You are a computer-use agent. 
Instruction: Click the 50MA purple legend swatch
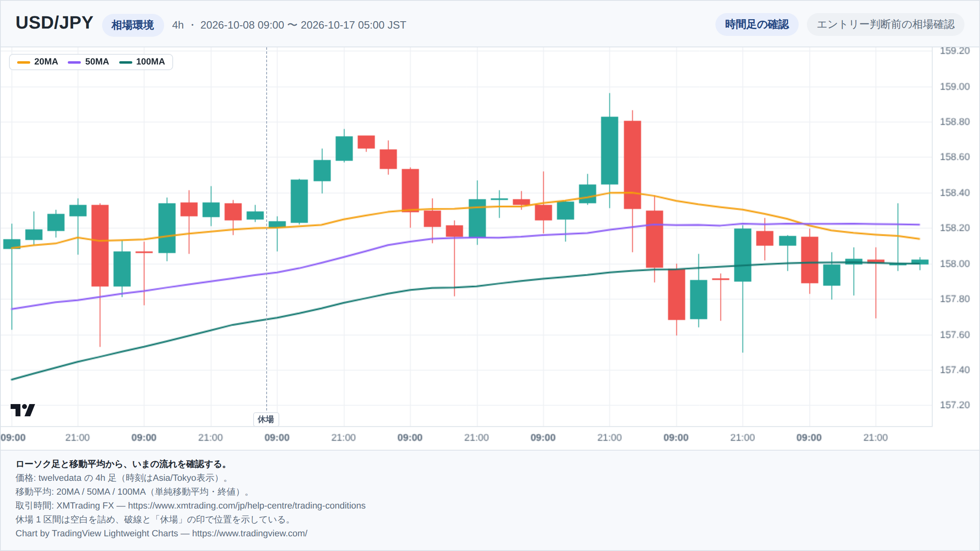click(x=74, y=62)
